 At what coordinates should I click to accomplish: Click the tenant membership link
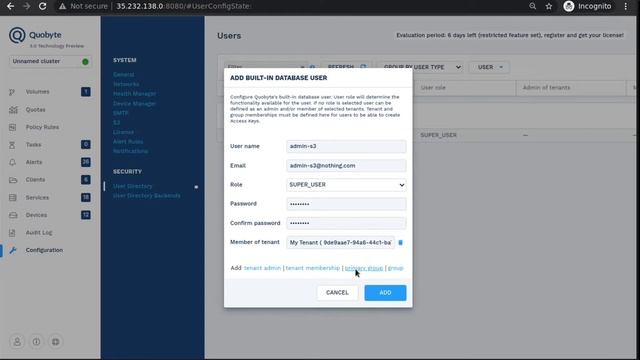tap(313, 268)
